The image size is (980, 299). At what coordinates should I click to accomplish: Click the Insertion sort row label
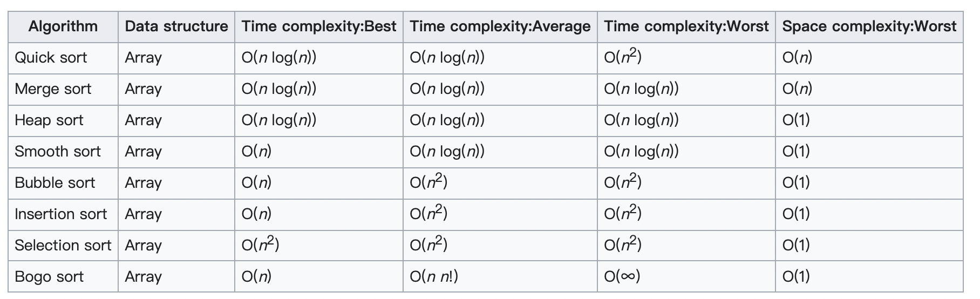[x=61, y=214]
